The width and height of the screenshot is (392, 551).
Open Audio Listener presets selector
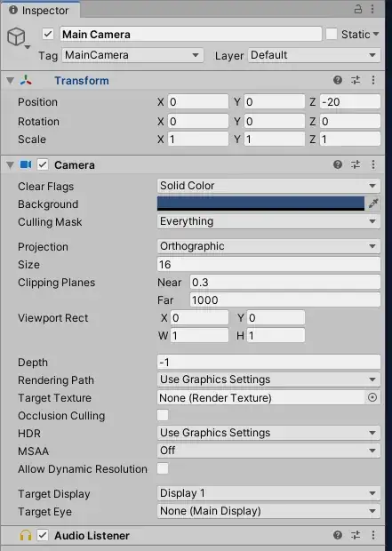[x=356, y=535]
